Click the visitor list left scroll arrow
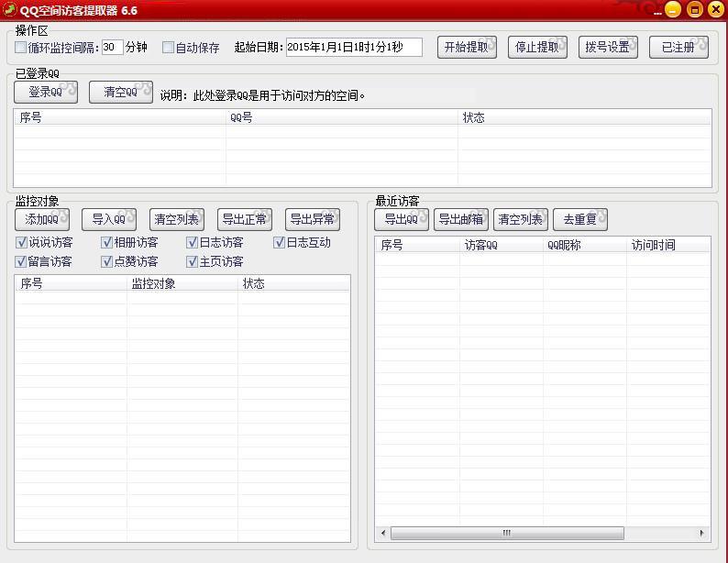Image resolution: width=728 pixels, height=563 pixels. coord(383,533)
